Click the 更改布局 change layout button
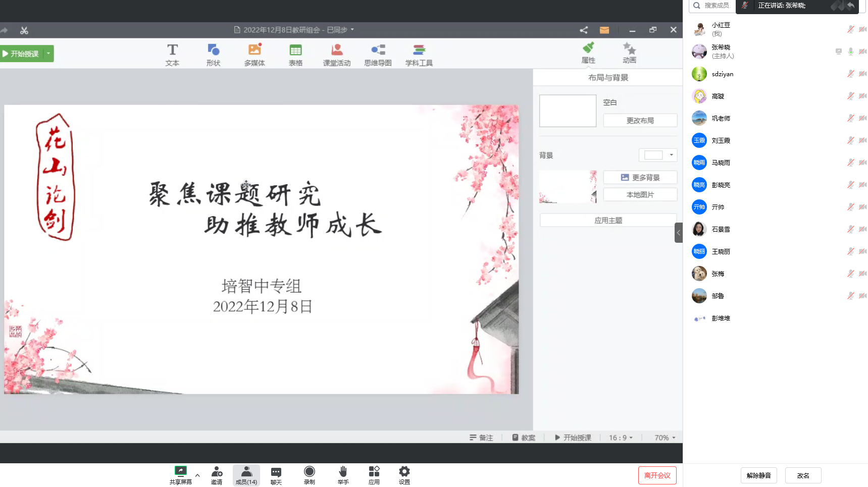This screenshot has height=487, width=868. click(x=640, y=121)
